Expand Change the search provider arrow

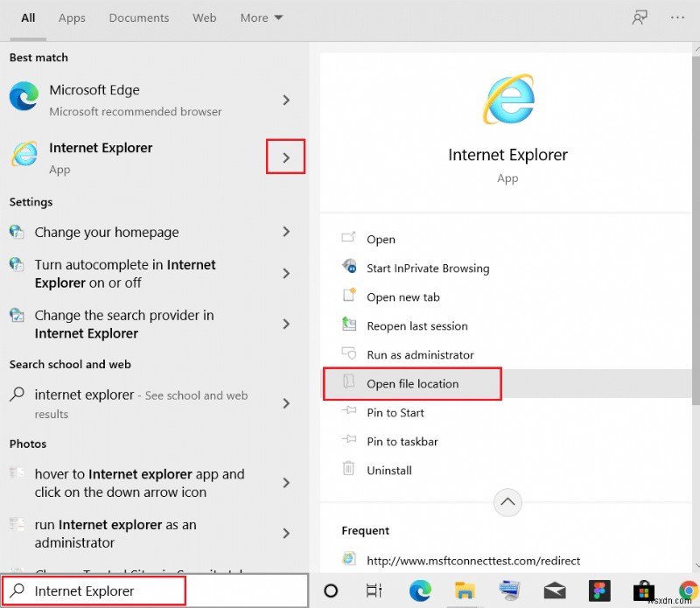[287, 324]
